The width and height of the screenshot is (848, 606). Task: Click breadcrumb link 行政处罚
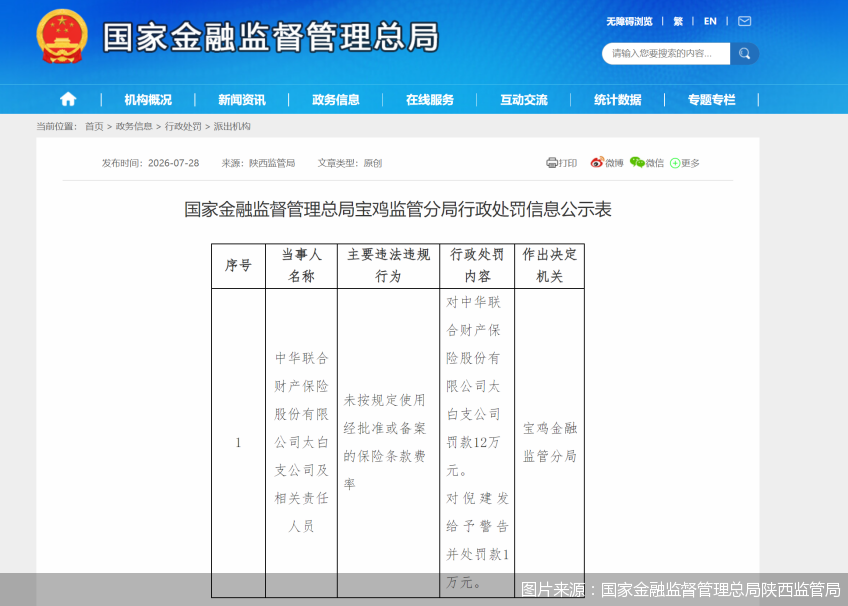183,126
